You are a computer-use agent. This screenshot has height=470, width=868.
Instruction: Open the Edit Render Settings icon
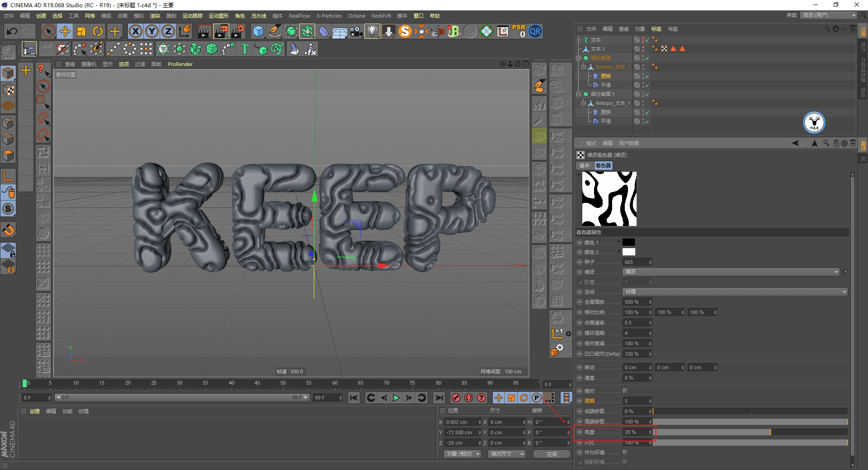coord(237,32)
